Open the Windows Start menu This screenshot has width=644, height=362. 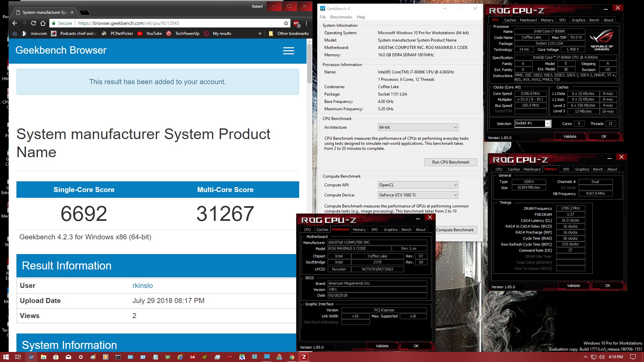pos(6,357)
